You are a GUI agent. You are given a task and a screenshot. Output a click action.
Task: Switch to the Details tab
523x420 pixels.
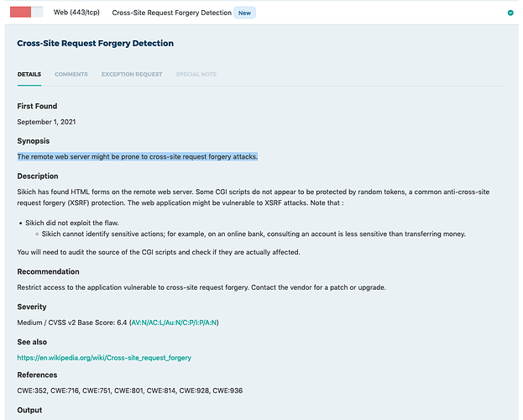29,75
